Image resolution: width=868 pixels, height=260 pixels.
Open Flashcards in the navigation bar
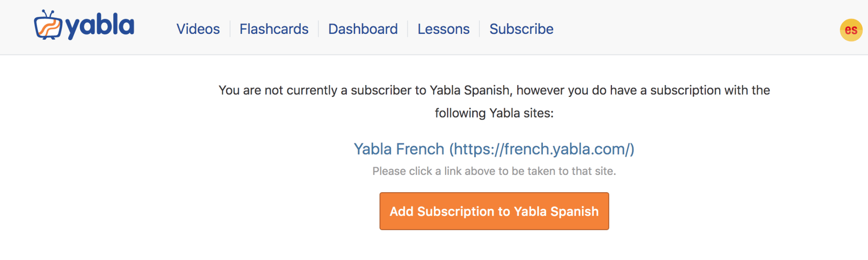[x=274, y=29]
